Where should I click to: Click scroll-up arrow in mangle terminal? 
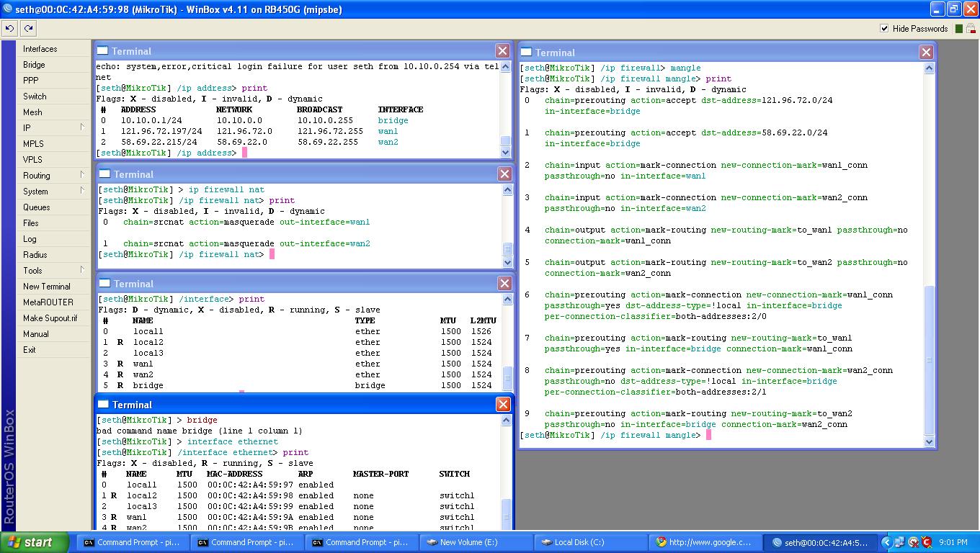928,68
